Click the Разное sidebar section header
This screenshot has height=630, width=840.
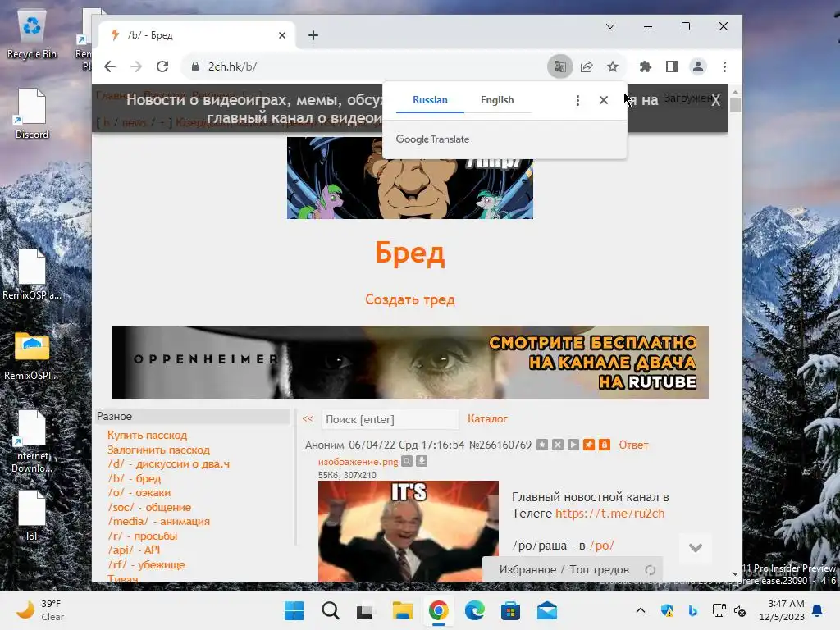click(193, 416)
